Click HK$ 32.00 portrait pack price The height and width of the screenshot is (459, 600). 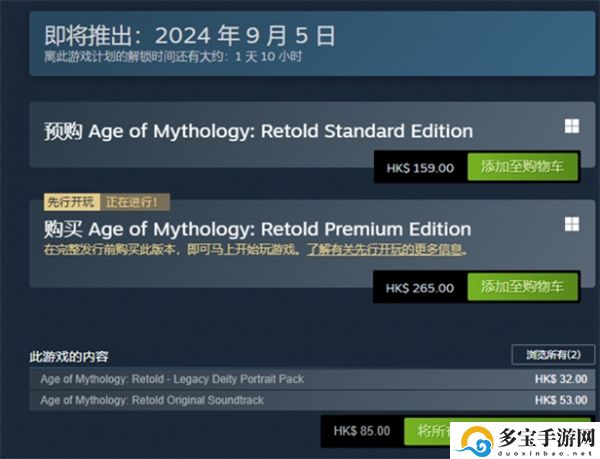(x=561, y=379)
